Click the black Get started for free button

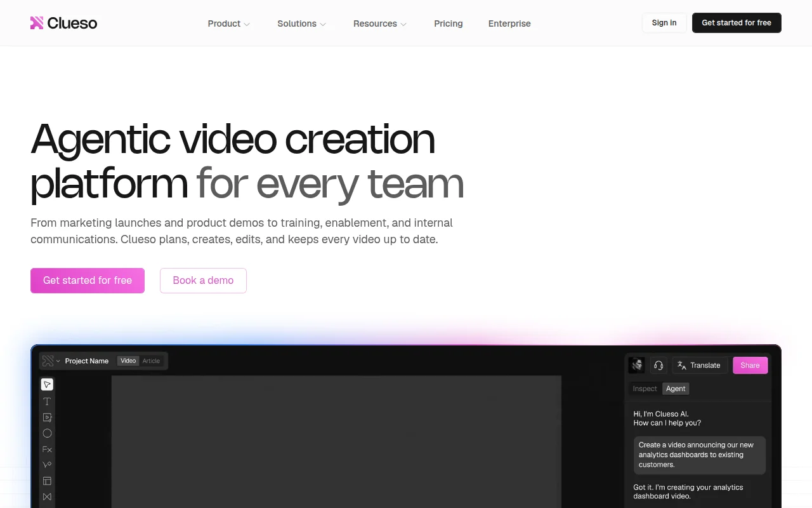737,23
